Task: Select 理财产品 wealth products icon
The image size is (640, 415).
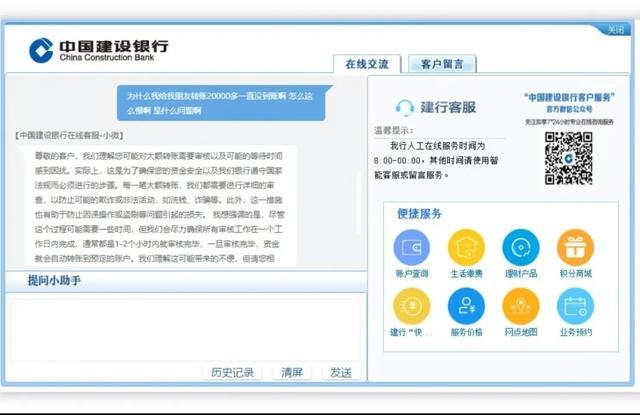Action: [520, 247]
